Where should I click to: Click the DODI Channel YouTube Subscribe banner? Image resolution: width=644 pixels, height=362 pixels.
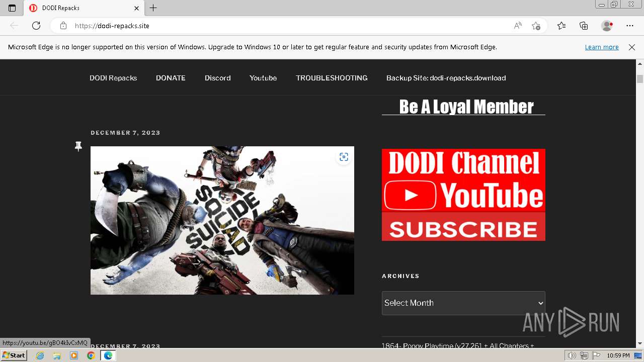(x=463, y=195)
